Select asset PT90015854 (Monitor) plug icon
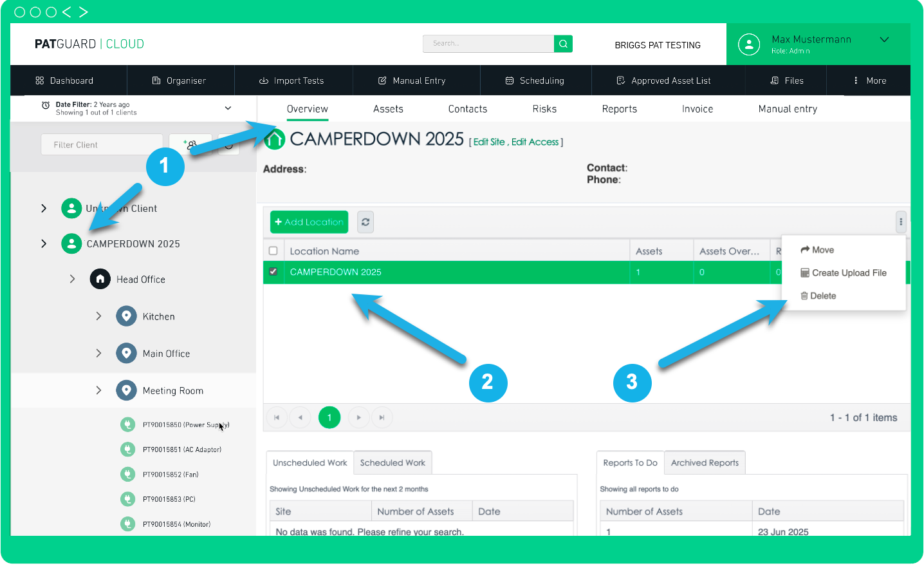Screen dimensions: 924x568 click(127, 524)
